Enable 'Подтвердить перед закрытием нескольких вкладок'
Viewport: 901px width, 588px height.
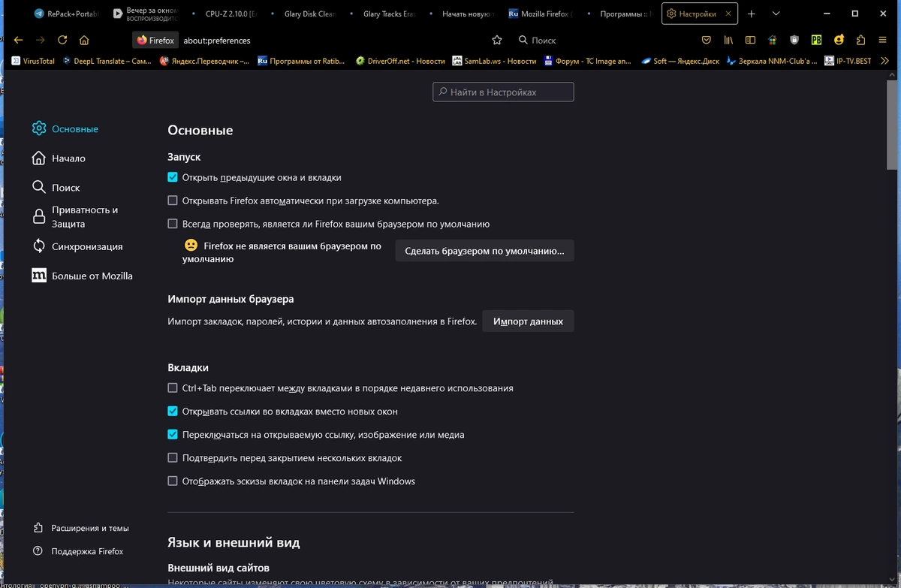pyautogui.click(x=173, y=458)
